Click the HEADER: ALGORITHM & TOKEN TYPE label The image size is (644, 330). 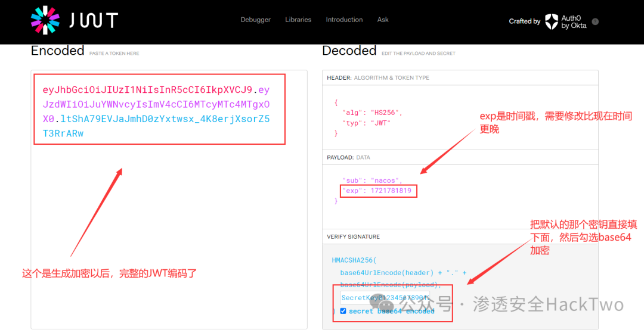coord(378,77)
